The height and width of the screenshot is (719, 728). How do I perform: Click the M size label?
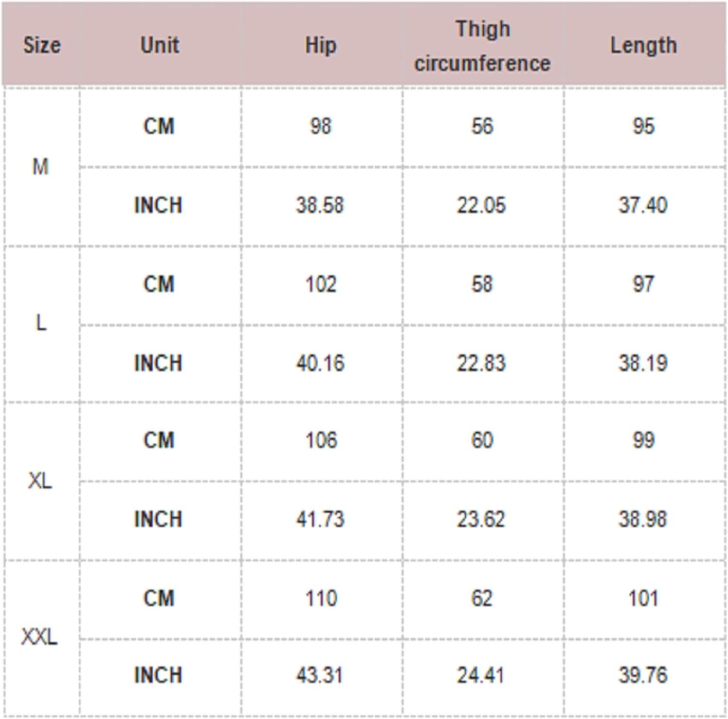tap(41, 167)
